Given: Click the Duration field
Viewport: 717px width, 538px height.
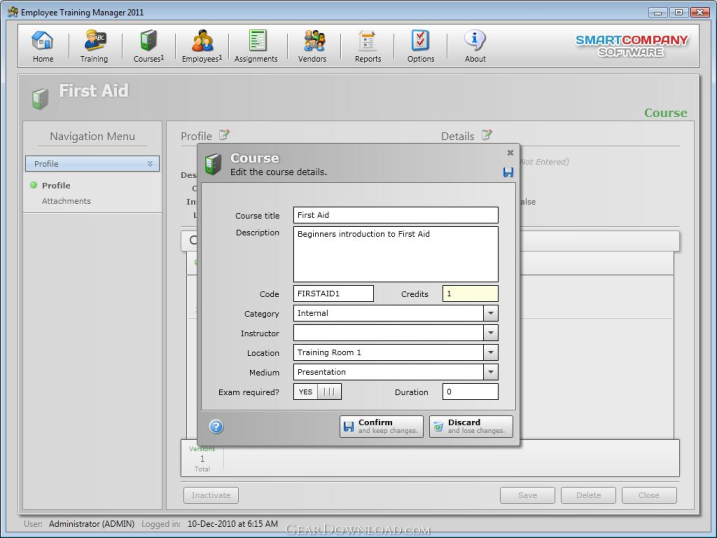Looking at the screenshot, I should coord(470,392).
